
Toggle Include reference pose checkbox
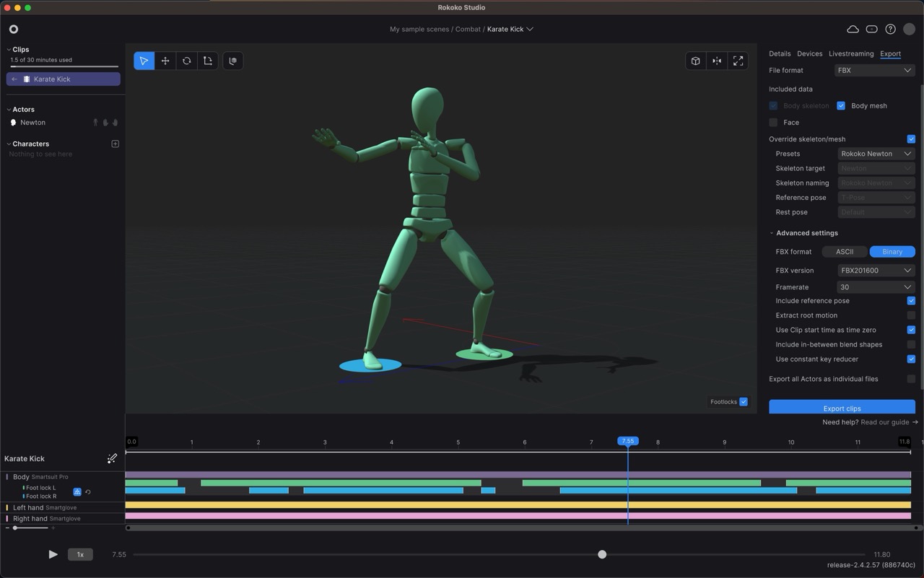pos(911,301)
